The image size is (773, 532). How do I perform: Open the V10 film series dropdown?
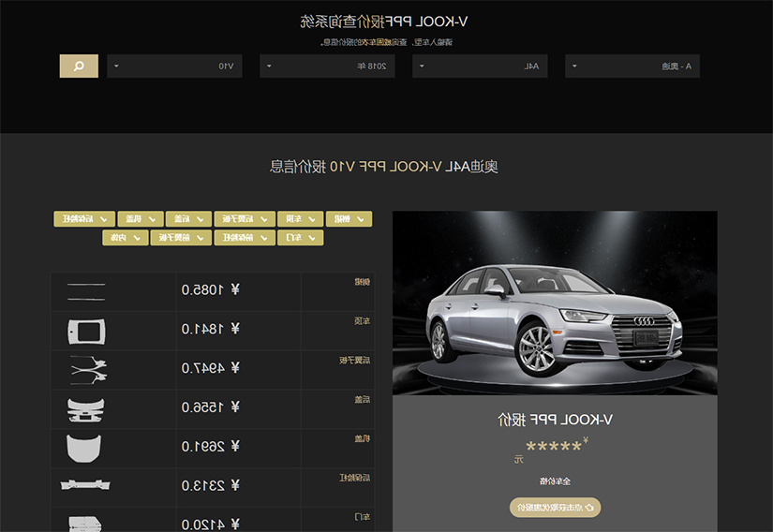coord(174,66)
